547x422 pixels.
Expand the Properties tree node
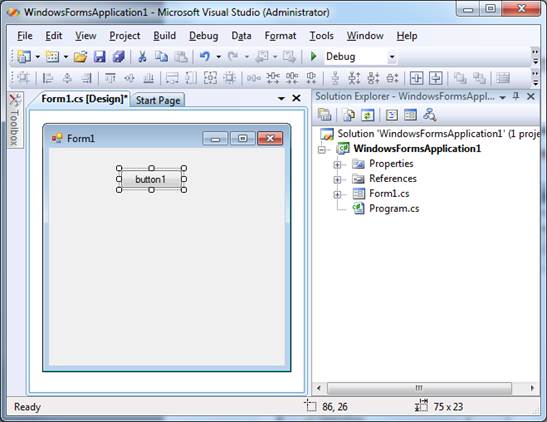337,164
